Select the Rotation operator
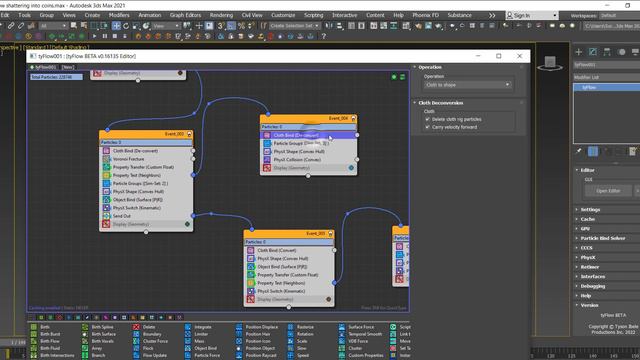This screenshot has width=640, height=360. tap(301, 334)
